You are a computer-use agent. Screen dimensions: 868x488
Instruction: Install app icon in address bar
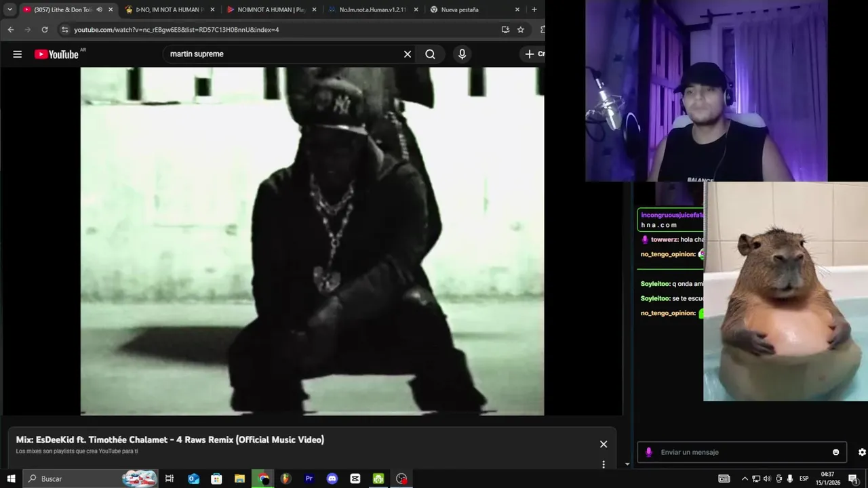click(x=505, y=30)
